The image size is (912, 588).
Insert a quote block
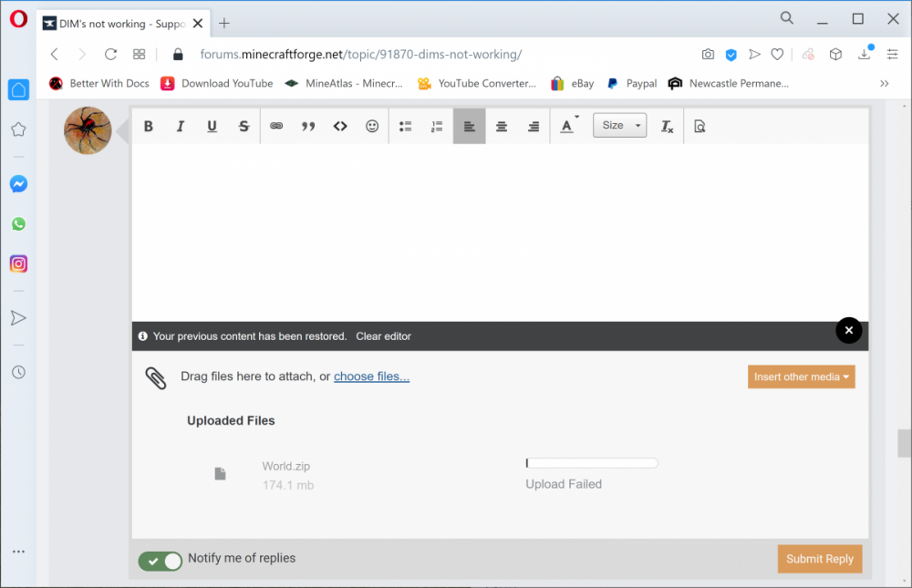pyautogui.click(x=308, y=126)
